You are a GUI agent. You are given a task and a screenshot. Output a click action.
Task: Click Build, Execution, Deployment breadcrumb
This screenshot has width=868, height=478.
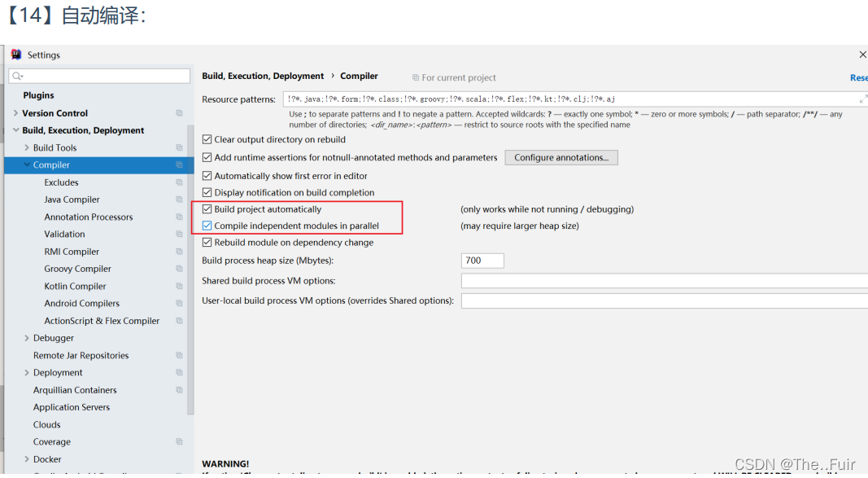coord(263,76)
